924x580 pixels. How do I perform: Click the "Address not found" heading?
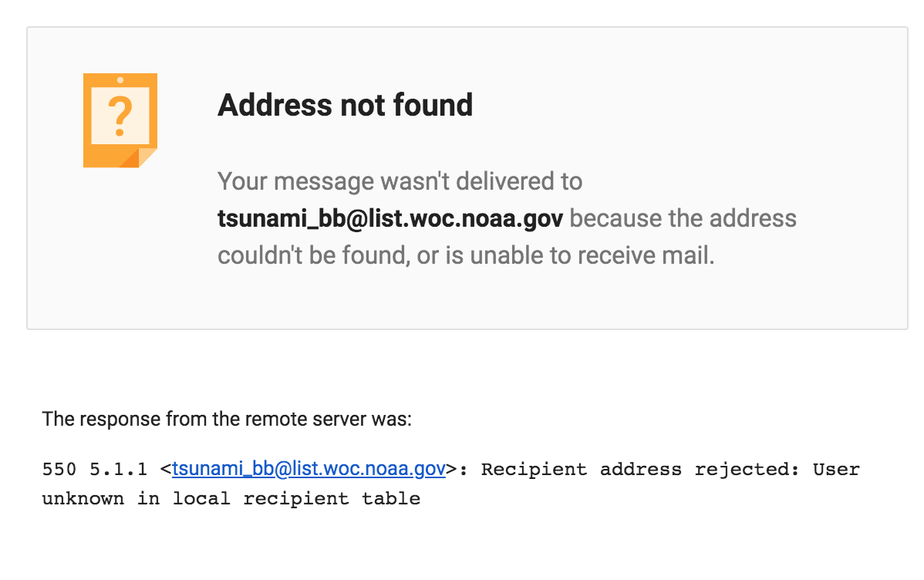click(346, 106)
